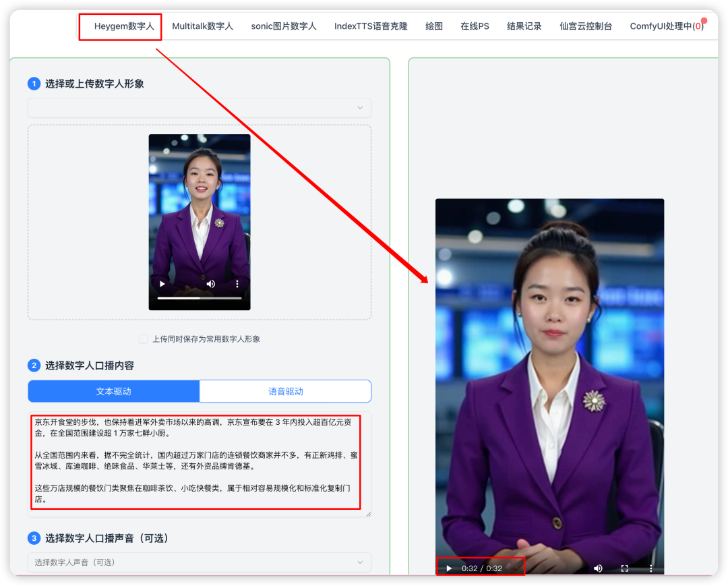Switch to the Multitalk数字人 tab

pyautogui.click(x=203, y=26)
